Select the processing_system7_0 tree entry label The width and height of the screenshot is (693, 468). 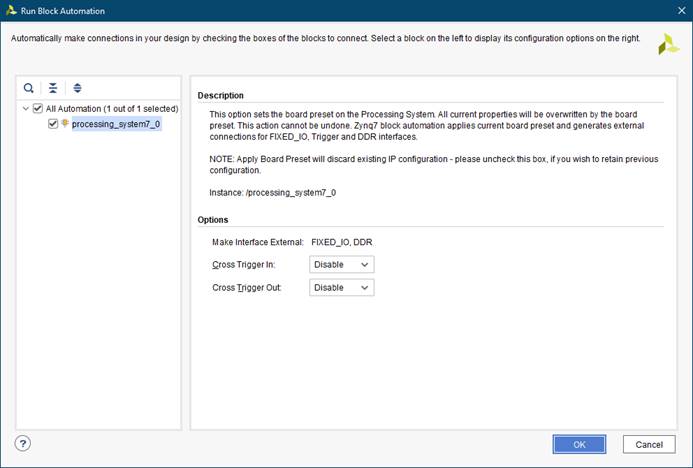[x=116, y=124]
